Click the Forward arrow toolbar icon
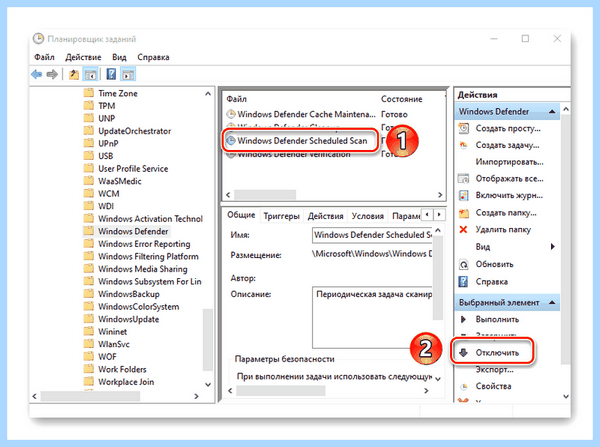 [52, 74]
